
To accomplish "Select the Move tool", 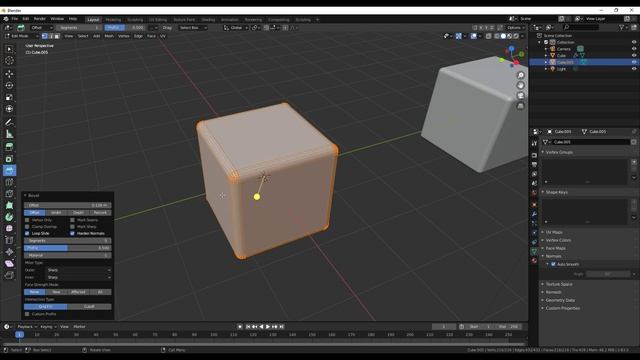I will tap(9, 74).
